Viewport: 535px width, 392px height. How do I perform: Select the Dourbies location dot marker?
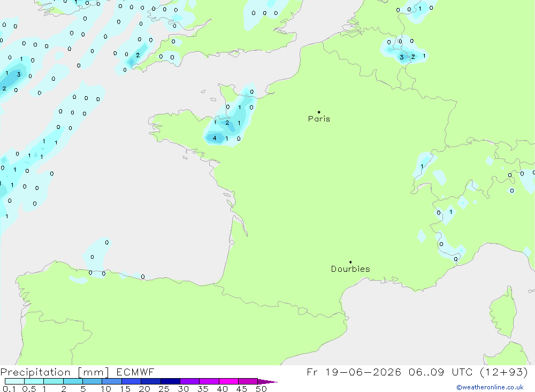350,262
